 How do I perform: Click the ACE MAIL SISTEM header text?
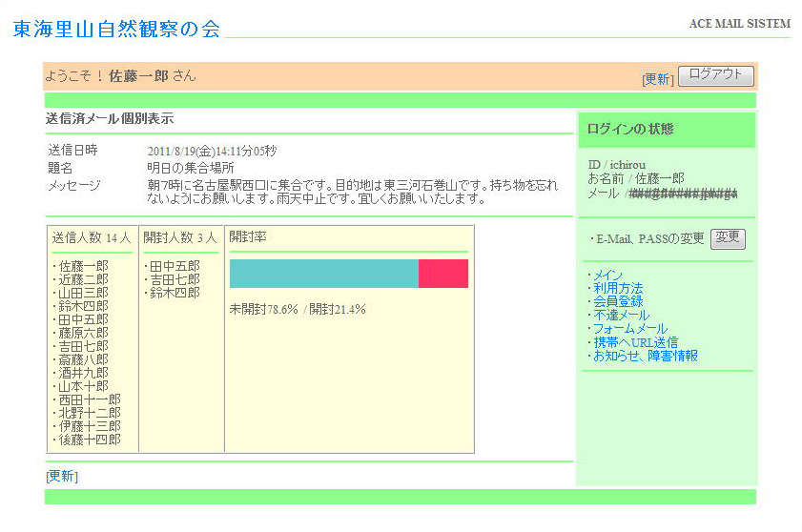click(x=739, y=24)
